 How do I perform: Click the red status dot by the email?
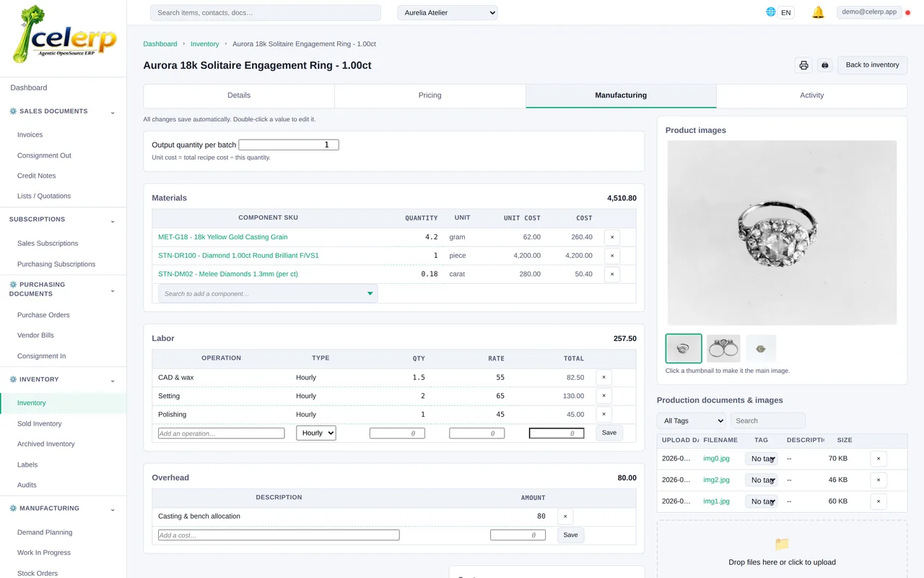pos(908,13)
